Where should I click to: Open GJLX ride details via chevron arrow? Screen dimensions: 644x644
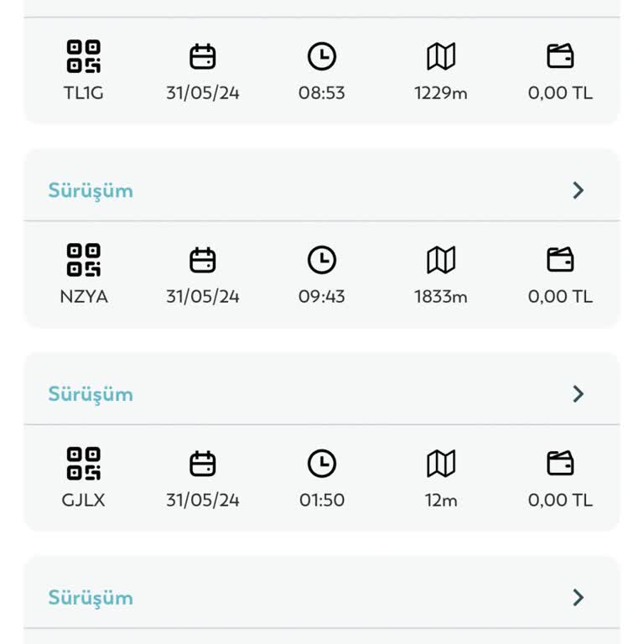578,394
